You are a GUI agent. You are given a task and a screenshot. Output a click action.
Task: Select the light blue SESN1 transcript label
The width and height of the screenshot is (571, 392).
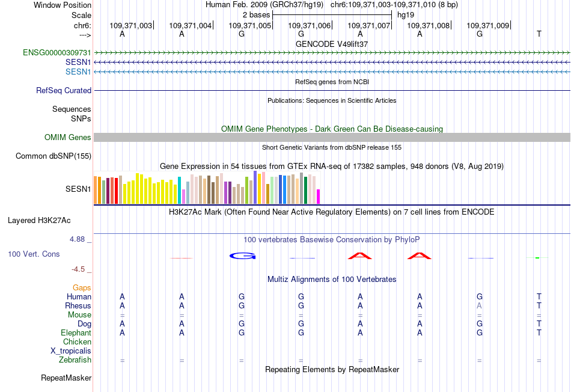pyautogui.click(x=78, y=72)
